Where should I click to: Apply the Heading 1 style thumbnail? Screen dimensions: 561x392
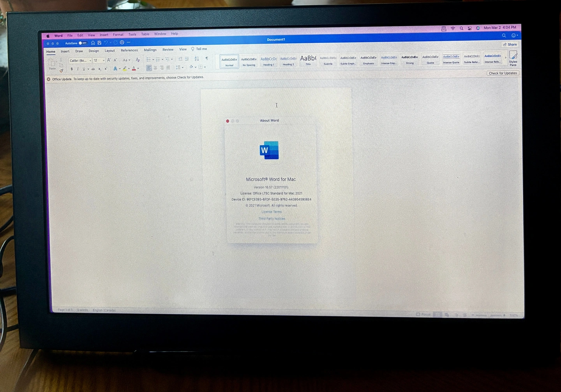click(268, 61)
